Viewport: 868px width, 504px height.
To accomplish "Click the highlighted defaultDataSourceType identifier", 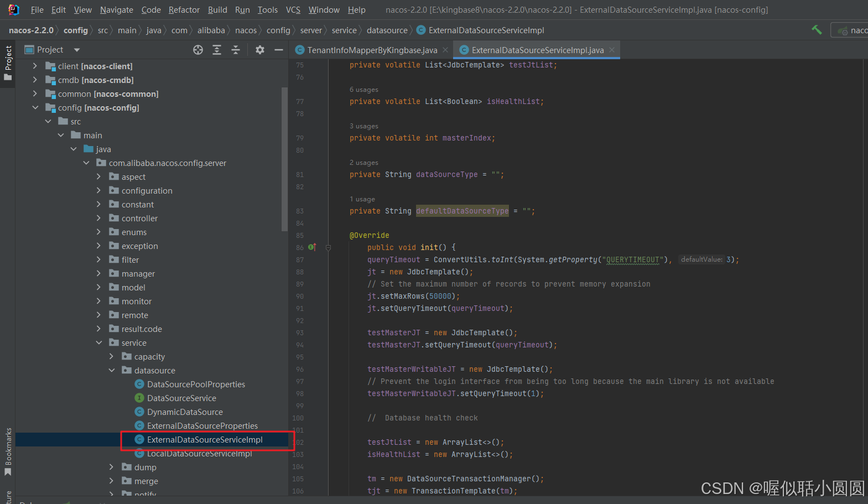I will [x=462, y=211].
